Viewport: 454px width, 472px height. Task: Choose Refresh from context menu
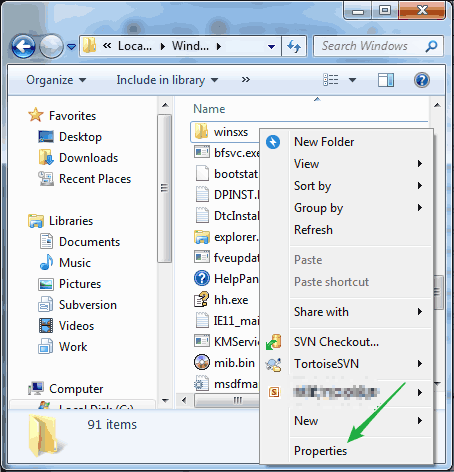(x=346, y=230)
